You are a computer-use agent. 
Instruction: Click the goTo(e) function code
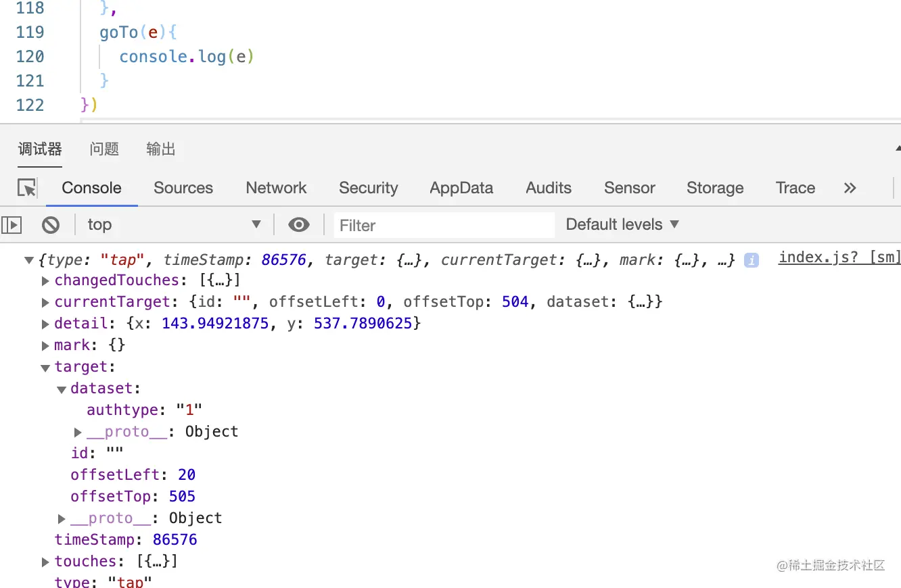(x=138, y=32)
